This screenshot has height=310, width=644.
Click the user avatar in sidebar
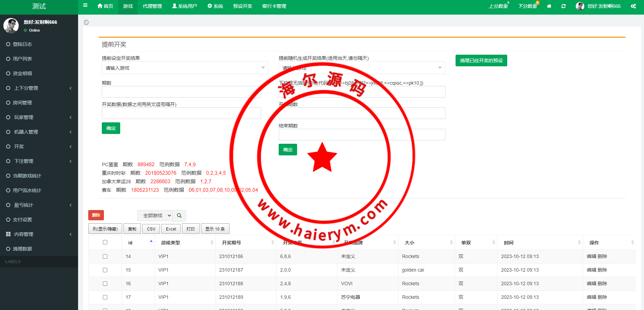[x=11, y=26]
